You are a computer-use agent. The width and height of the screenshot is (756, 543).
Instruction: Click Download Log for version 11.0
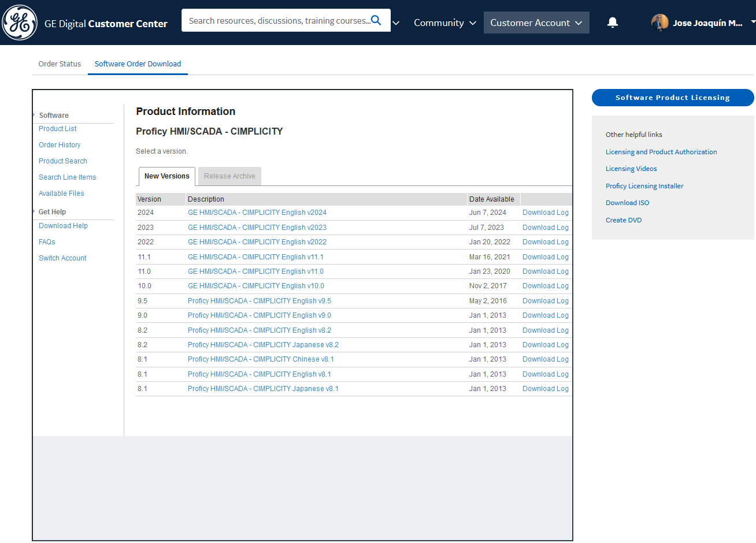pyautogui.click(x=546, y=271)
